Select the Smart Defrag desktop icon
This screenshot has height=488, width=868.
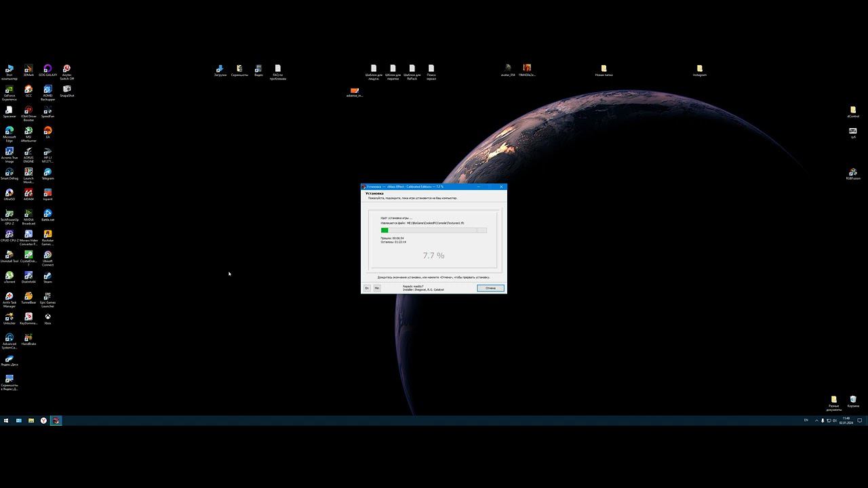(x=9, y=174)
